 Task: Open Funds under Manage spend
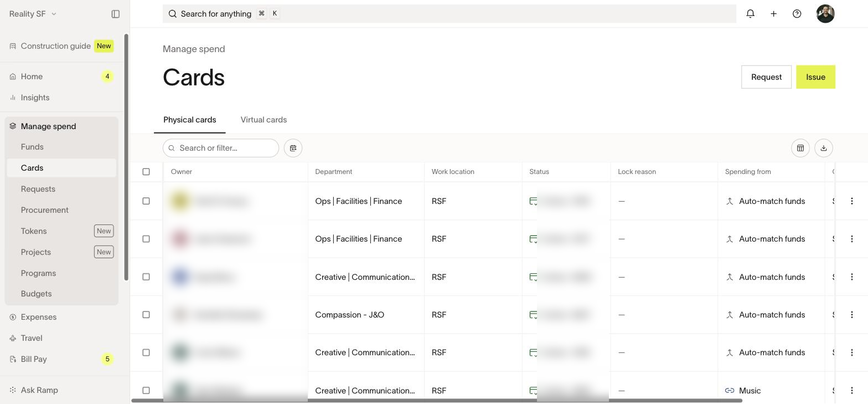point(61,147)
